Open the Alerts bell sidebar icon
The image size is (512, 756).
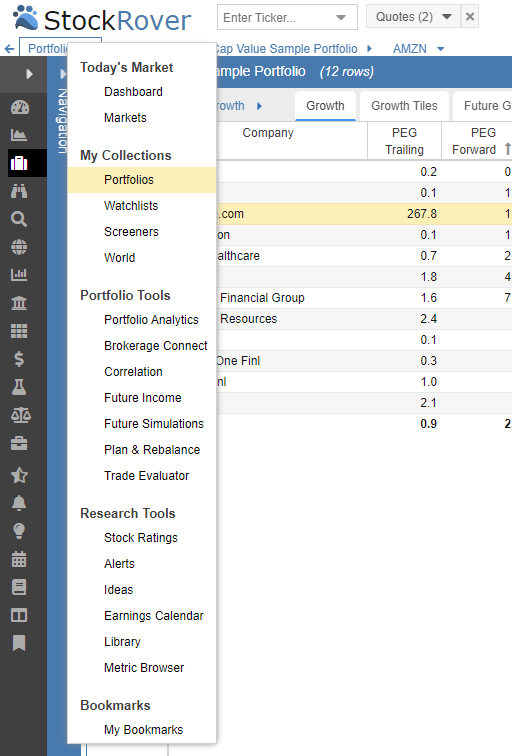[19, 503]
